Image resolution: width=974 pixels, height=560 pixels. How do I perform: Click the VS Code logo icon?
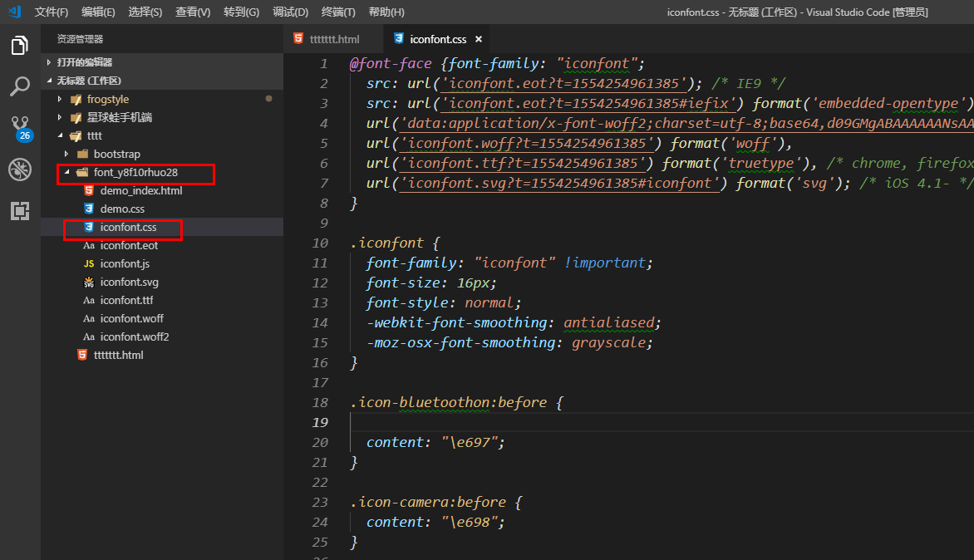click(x=15, y=11)
